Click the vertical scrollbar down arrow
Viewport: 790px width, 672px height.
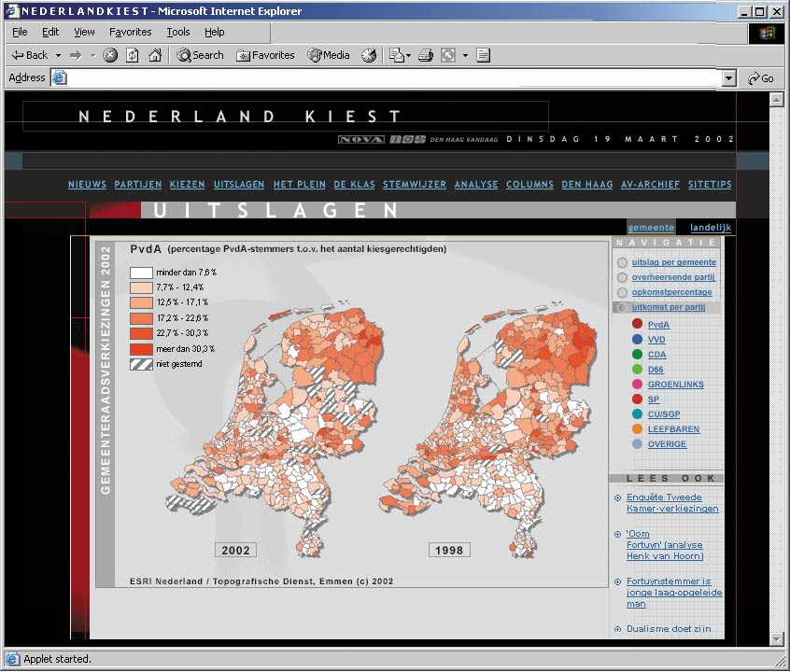[776, 639]
